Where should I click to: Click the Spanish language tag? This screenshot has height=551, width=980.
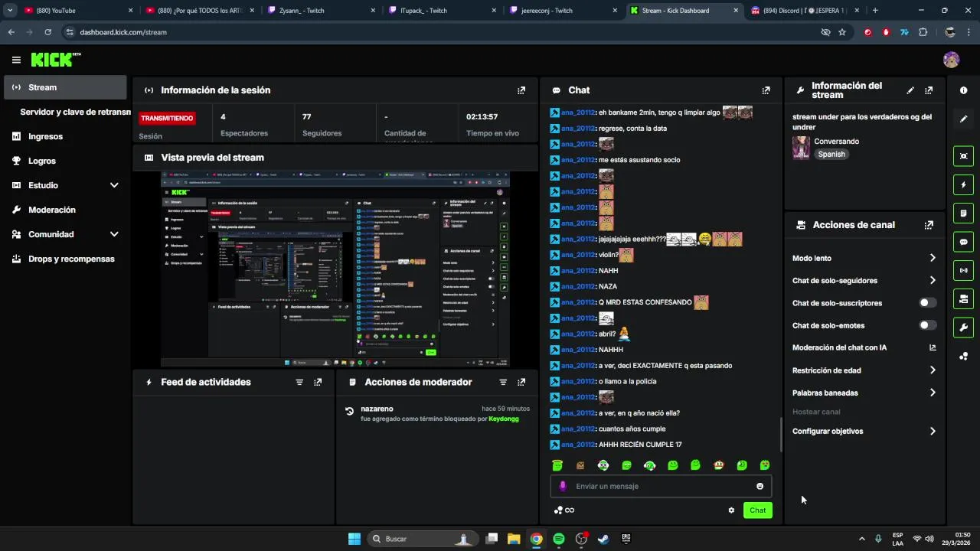click(x=831, y=155)
